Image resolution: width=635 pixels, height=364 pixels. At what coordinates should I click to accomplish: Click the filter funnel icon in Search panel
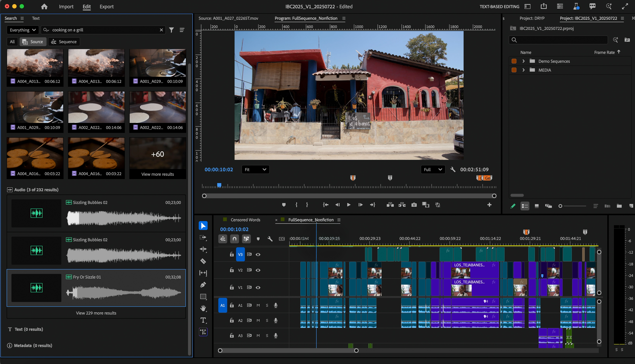point(171,30)
